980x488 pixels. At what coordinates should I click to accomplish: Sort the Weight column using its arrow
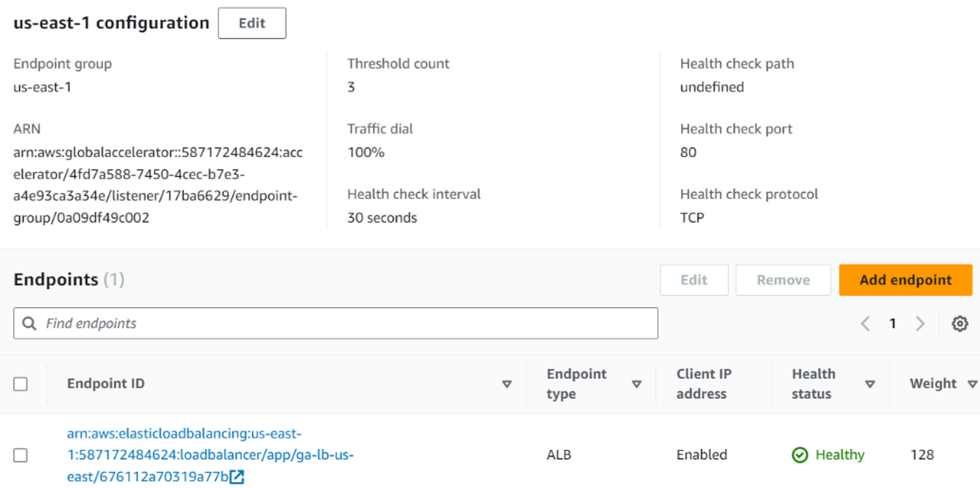(x=972, y=384)
